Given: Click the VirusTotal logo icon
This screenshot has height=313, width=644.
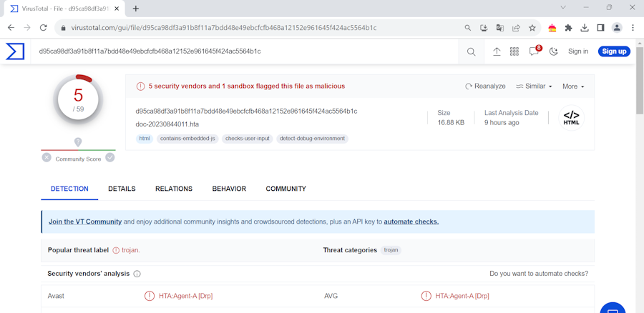Looking at the screenshot, I should click(15, 51).
